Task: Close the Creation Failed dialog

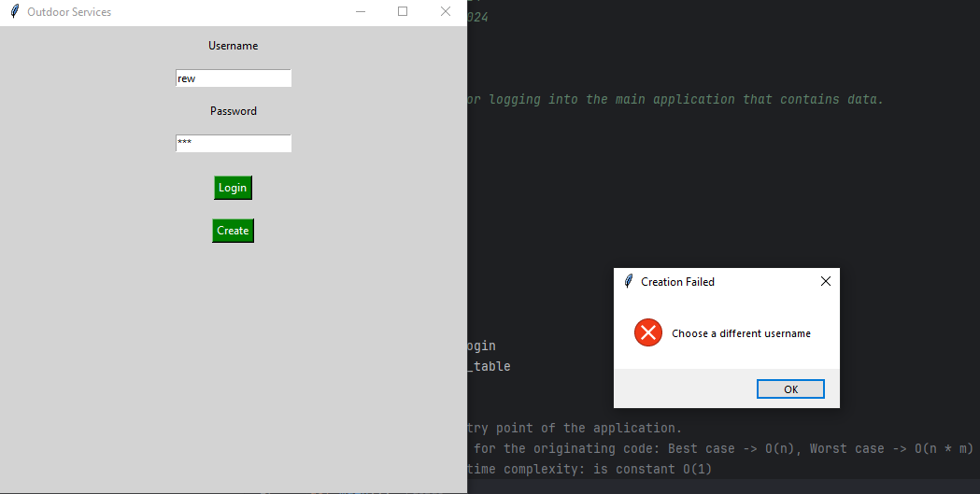Action: (x=825, y=282)
